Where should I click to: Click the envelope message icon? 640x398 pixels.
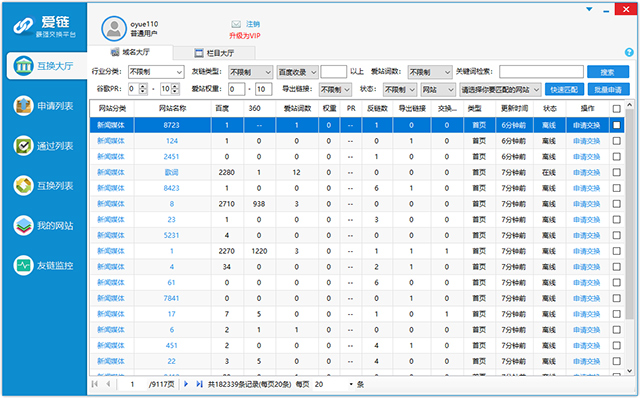coord(236,24)
